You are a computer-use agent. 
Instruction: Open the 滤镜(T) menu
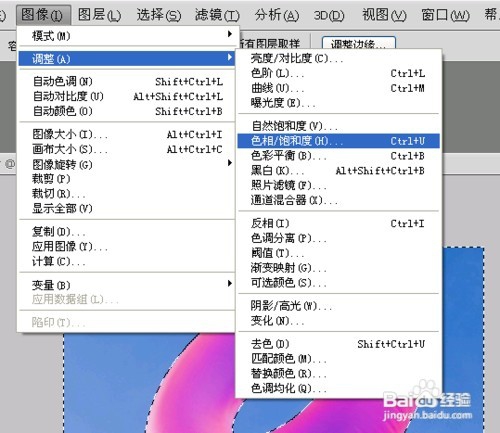click(x=217, y=15)
